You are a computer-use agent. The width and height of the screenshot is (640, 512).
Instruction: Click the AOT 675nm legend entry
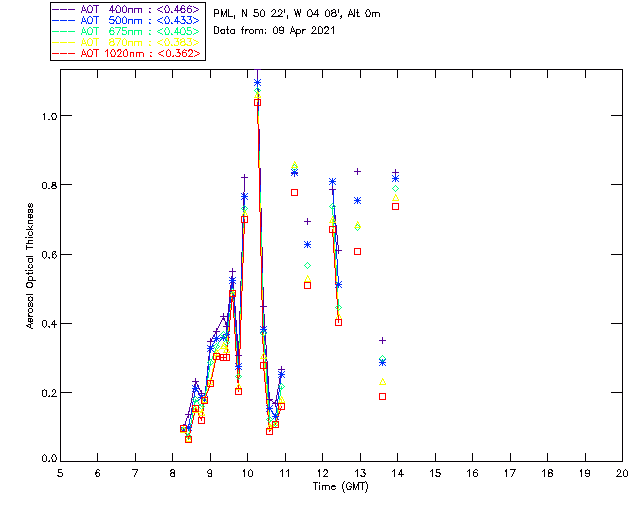point(127,31)
